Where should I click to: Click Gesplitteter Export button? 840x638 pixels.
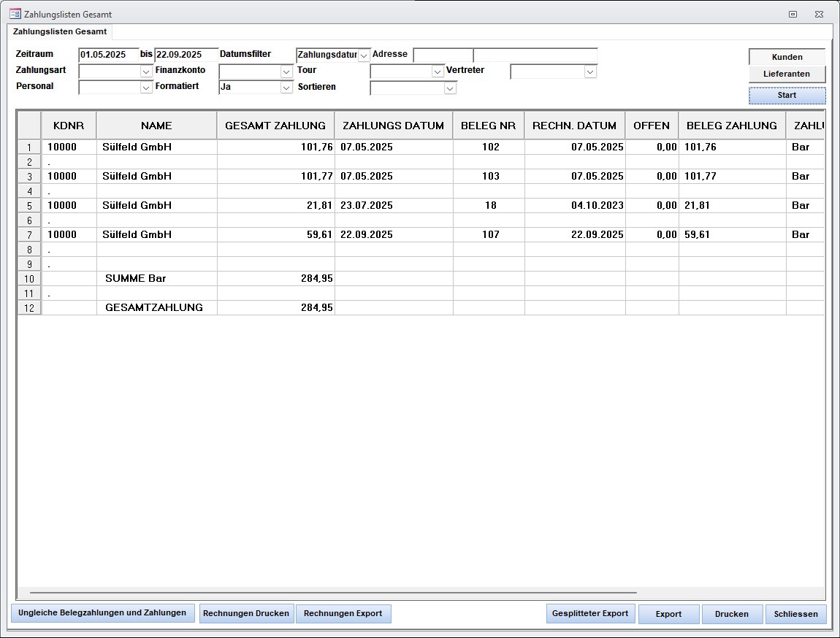590,614
